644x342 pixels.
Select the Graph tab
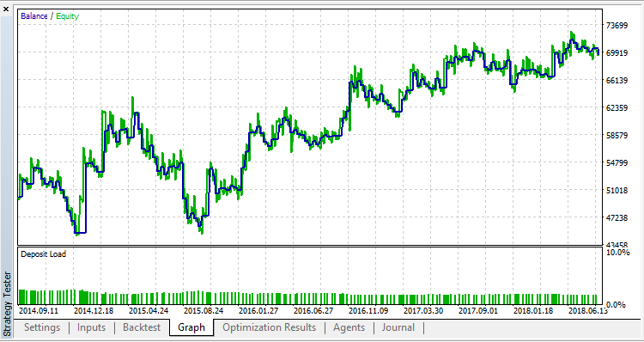click(191, 327)
